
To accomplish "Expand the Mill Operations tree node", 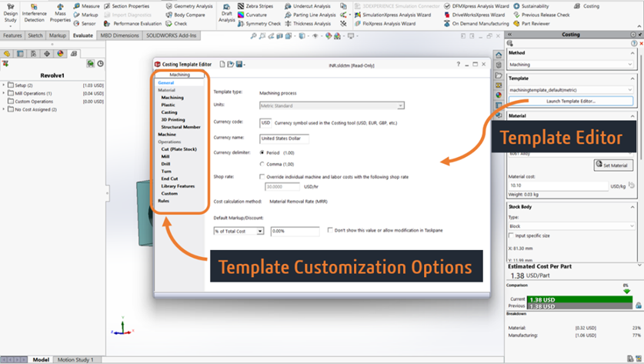I will 4,93.
